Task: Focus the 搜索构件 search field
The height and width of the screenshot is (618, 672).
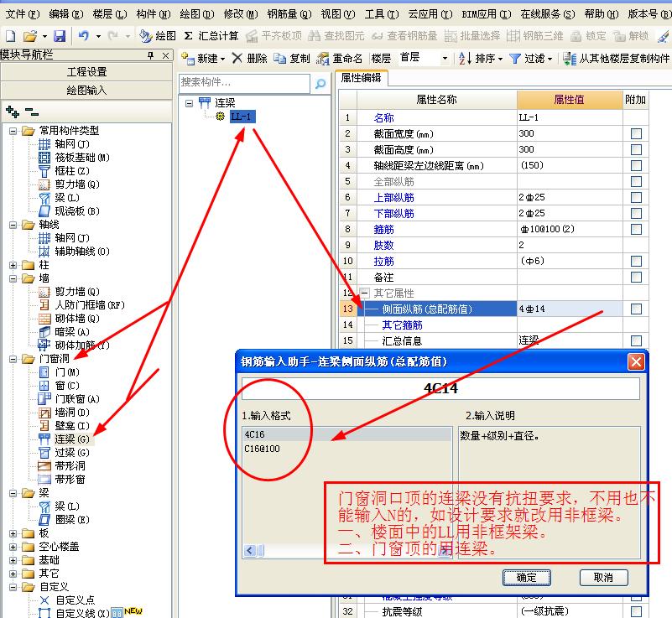Action: pyautogui.click(x=244, y=83)
